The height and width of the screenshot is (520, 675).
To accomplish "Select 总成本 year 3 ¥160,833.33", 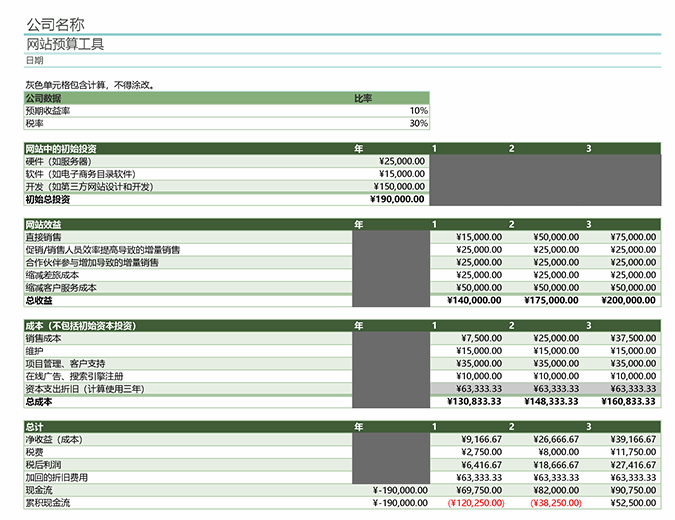I will pyautogui.click(x=628, y=401).
